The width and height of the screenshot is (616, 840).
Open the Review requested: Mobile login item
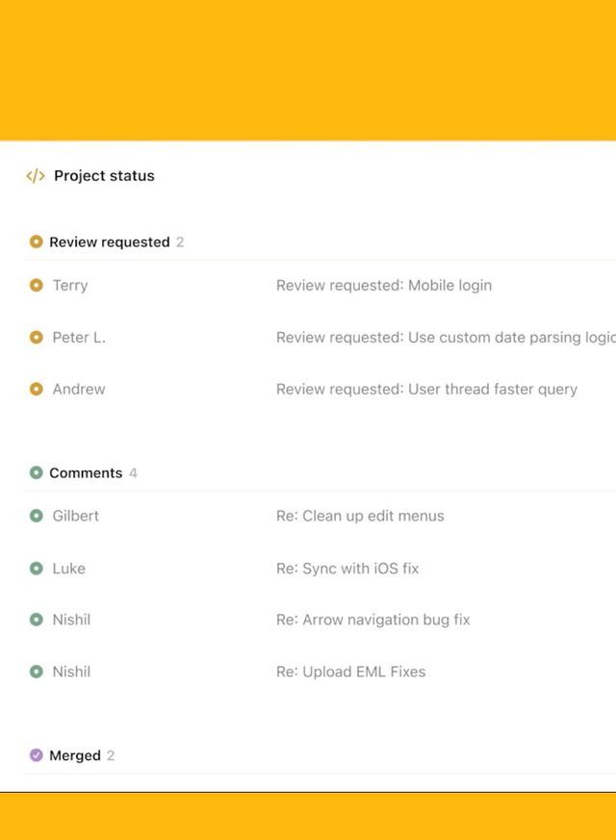pyautogui.click(x=383, y=286)
